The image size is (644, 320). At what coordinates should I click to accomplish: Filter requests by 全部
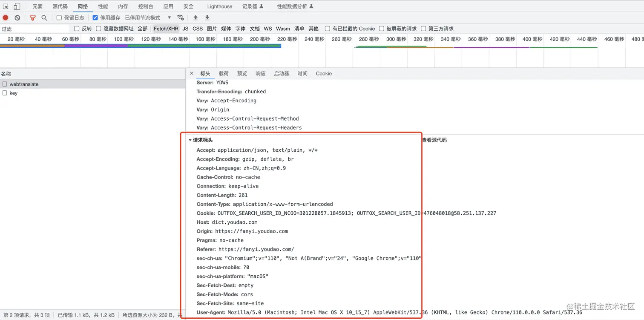pyautogui.click(x=143, y=29)
